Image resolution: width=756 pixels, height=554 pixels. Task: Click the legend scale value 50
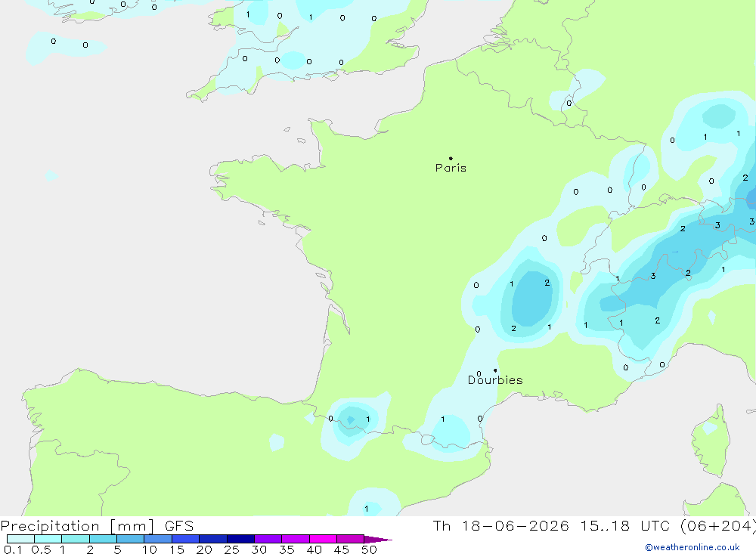(369, 549)
